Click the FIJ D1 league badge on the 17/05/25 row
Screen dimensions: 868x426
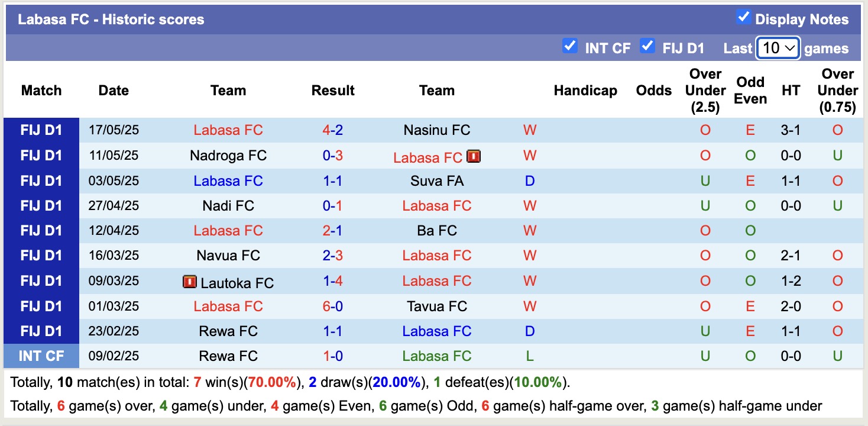41,130
